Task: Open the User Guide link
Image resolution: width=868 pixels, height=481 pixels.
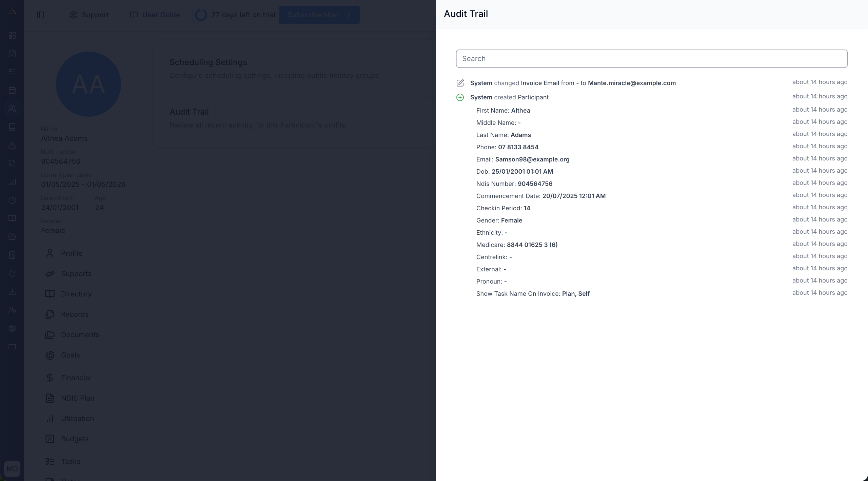Action: click(x=155, y=15)
